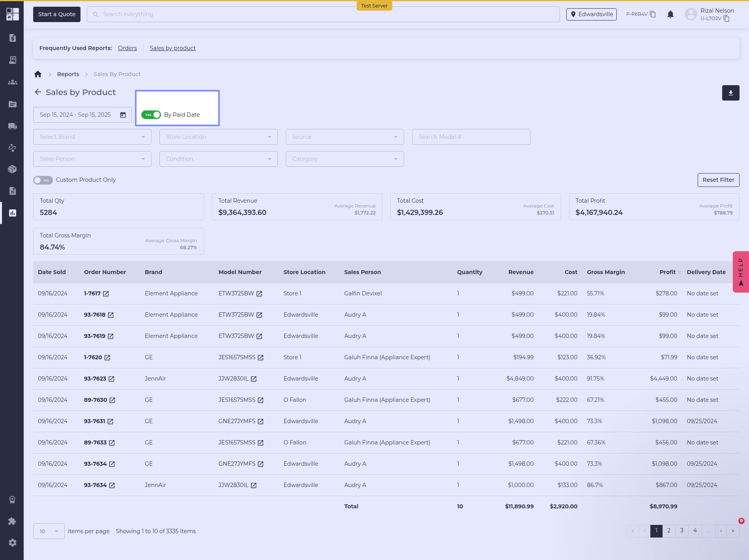Open the Orders frequently used report
This screenshot has height=560, width=749.
point(127,48)
